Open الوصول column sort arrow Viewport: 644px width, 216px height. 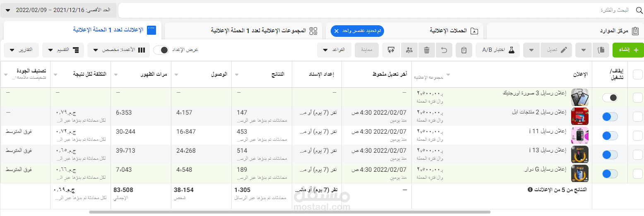[x=177, y=74]
